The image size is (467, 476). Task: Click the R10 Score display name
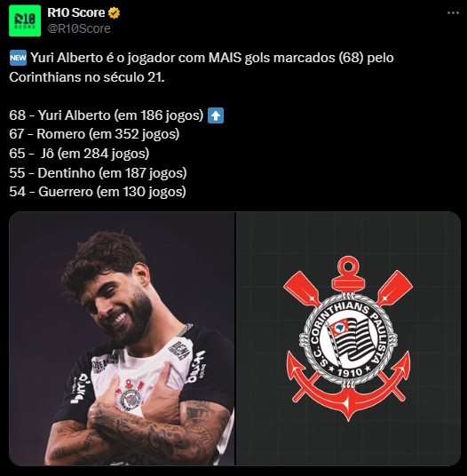76,12
